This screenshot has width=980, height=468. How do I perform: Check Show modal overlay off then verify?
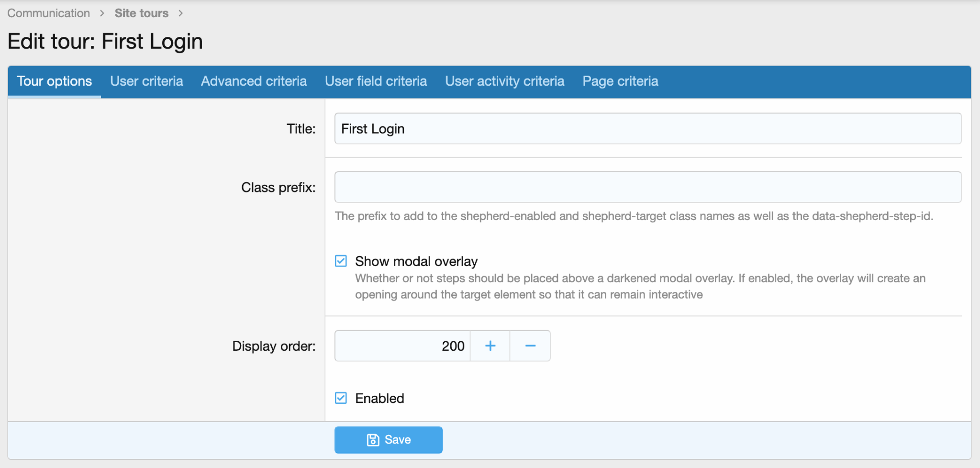[x=341, y=261]
